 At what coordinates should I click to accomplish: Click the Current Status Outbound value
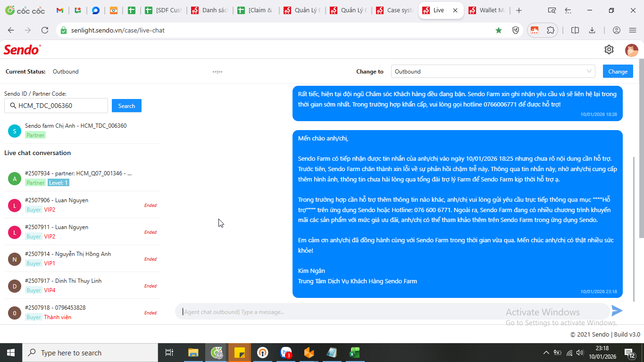pyautogui.click(x=66, y=72)
